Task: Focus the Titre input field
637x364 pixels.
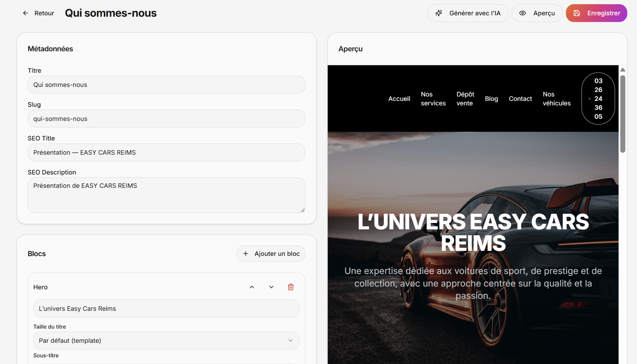Action: 166,85
